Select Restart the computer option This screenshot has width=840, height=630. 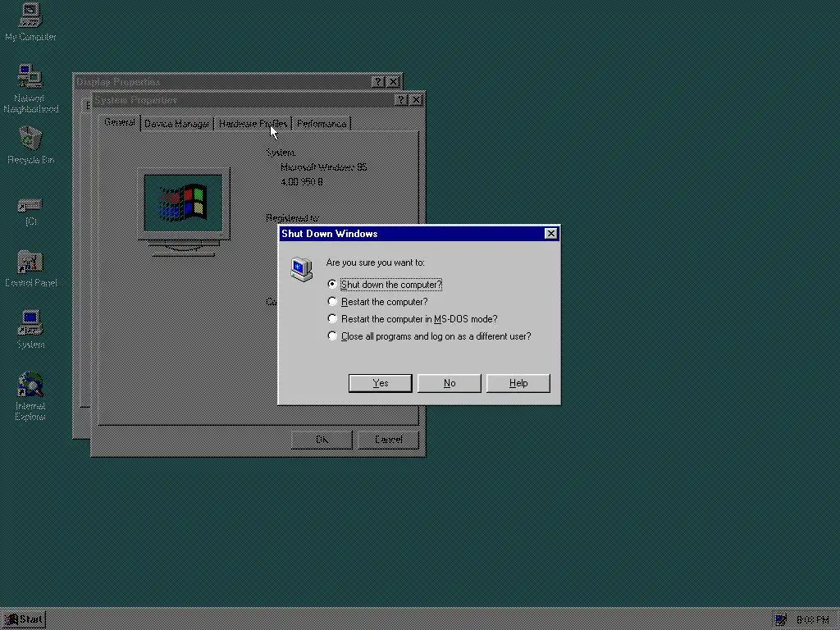click(377, 302)
